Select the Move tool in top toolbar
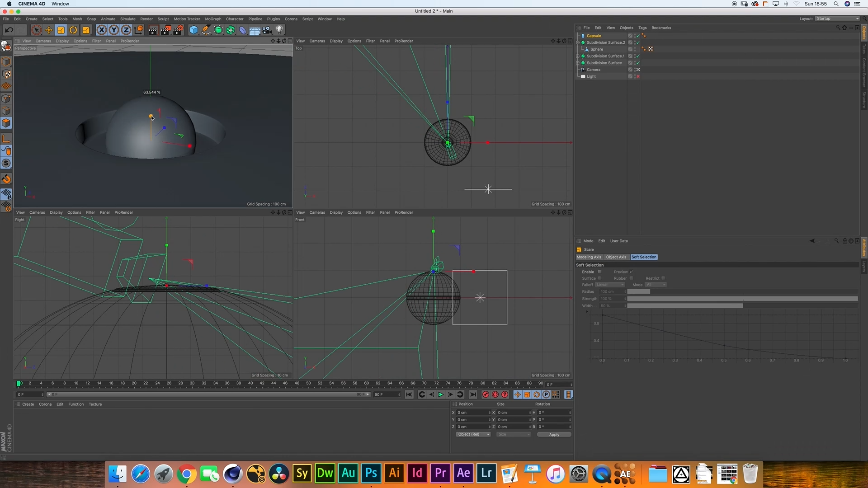This screenshot has width=868, height=488. click(x=49, y=30)
